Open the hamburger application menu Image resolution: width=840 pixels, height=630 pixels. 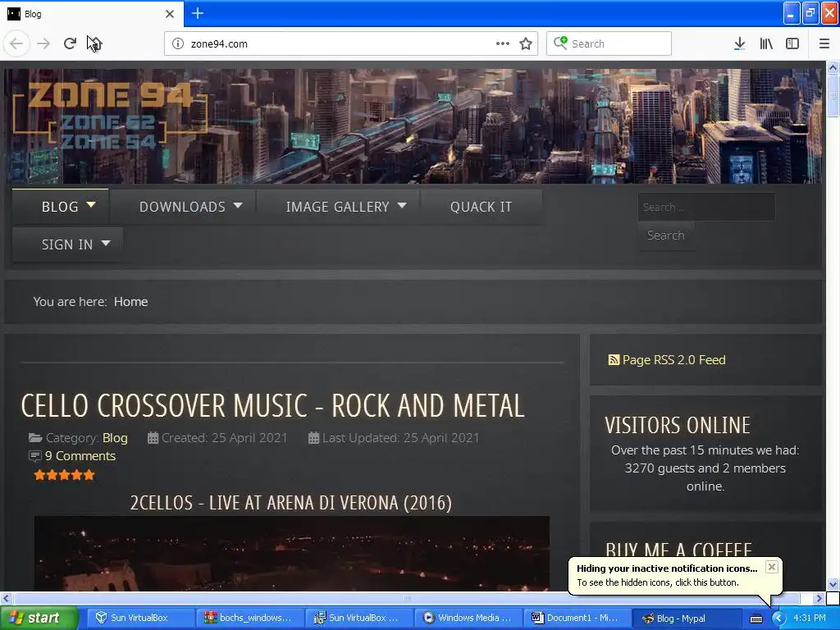point(824,43)
